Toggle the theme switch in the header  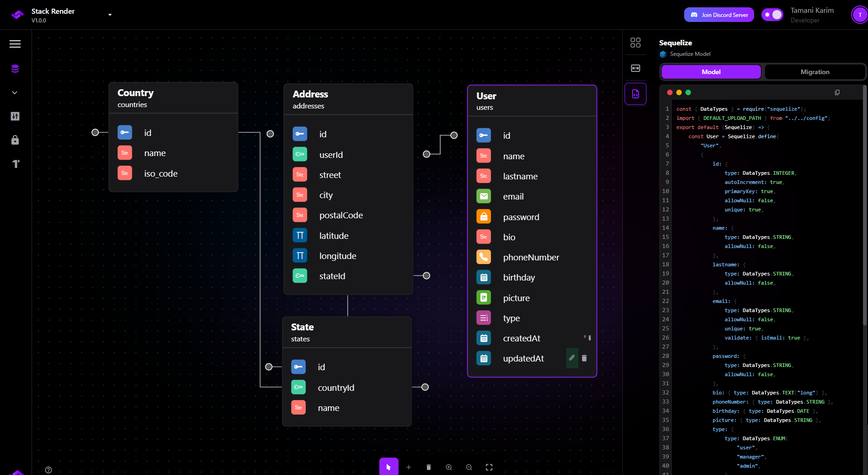pyautogui.click(x=772, y=15)
